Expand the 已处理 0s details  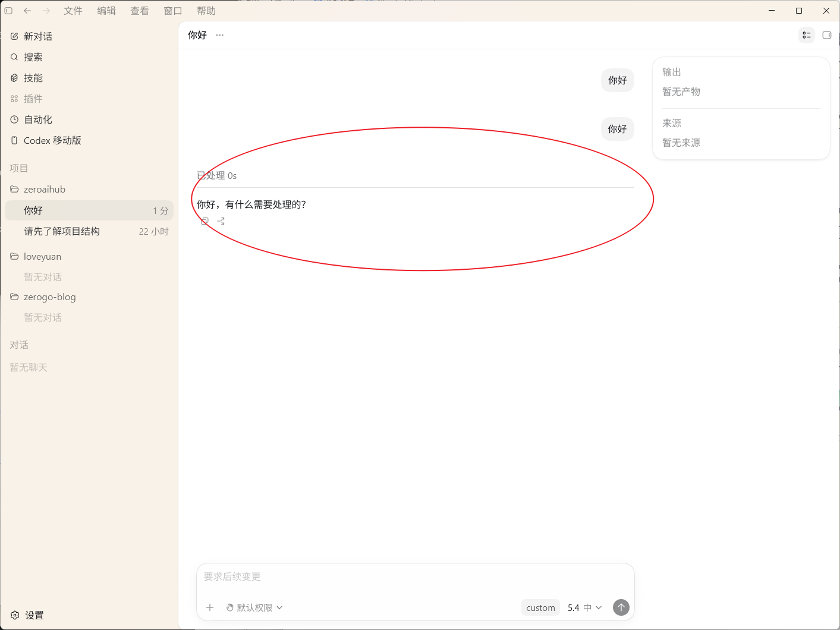tap(217, 175)
